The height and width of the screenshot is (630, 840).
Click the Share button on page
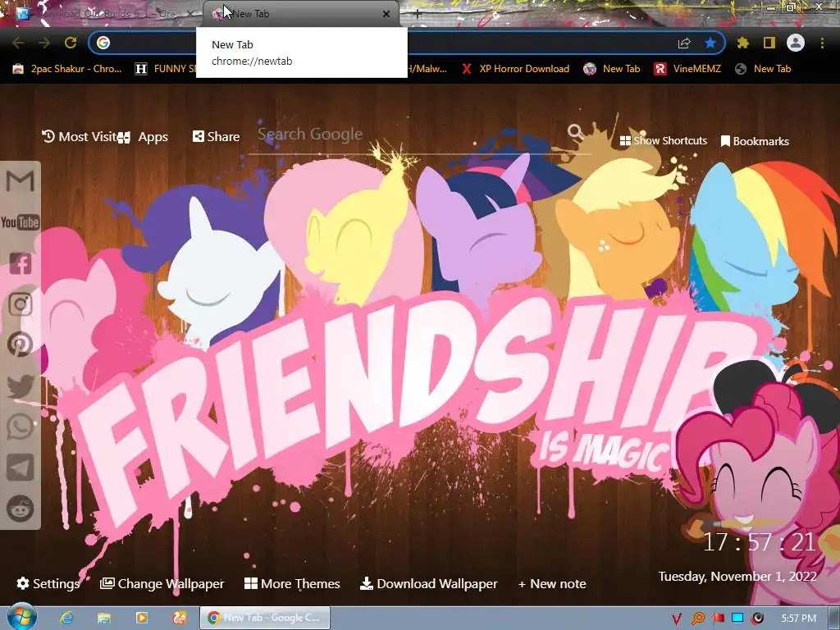pos(216,137)
